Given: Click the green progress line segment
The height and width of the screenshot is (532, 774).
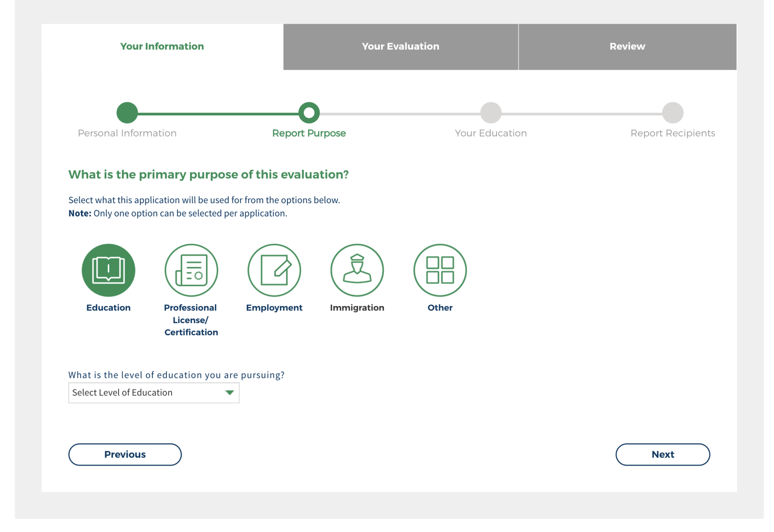Looking at the screenshot, I should tap(218, 114).
